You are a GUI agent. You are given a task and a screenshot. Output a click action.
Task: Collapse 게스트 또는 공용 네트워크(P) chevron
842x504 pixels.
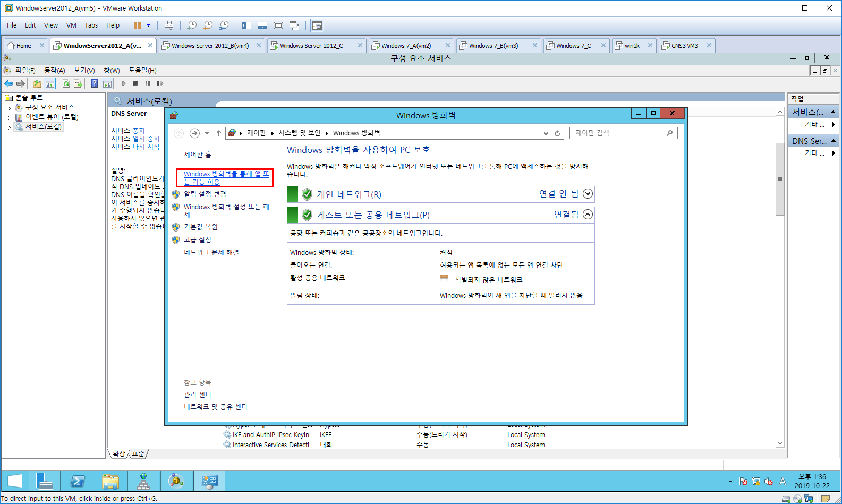click(x=588, y=215)
